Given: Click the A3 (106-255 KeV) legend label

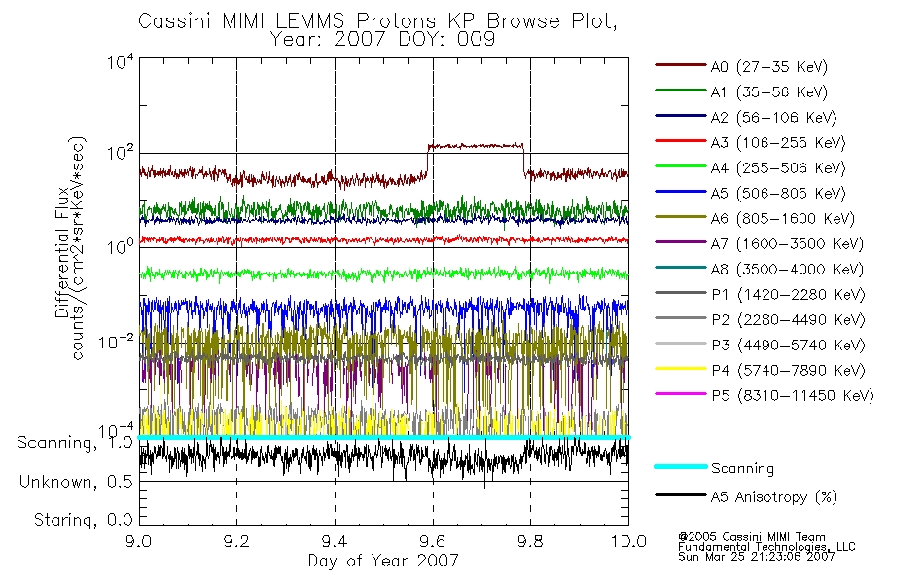Looking at the screenshot, I should click(778, 143).
